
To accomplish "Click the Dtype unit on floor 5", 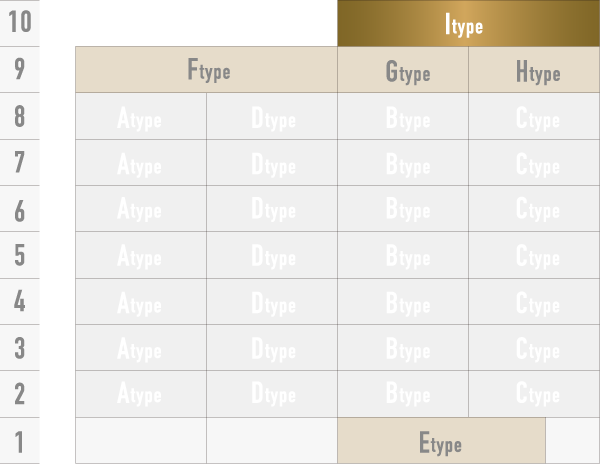I will pyautogui.click(x=272, y=255).
